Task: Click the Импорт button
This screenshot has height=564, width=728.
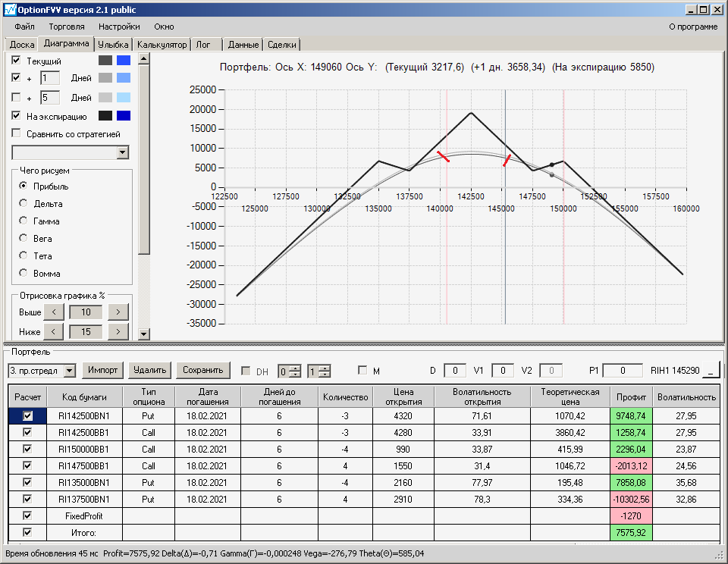Action: pyautogui.click(x=102, y=370)
